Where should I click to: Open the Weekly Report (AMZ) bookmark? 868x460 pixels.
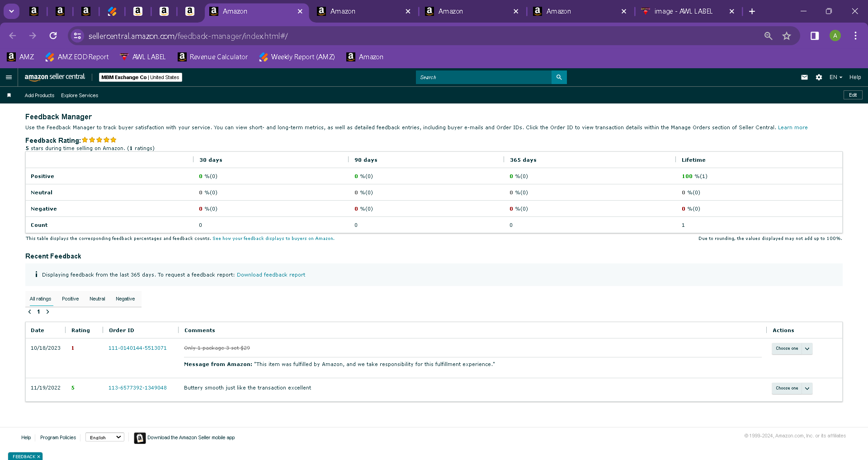297,57
